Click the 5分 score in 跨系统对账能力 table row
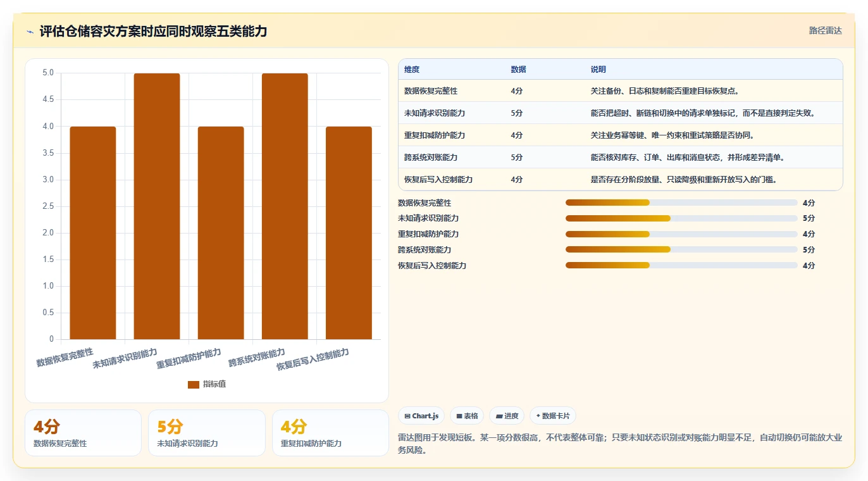 pyautogui.click(x=517, y=158)
